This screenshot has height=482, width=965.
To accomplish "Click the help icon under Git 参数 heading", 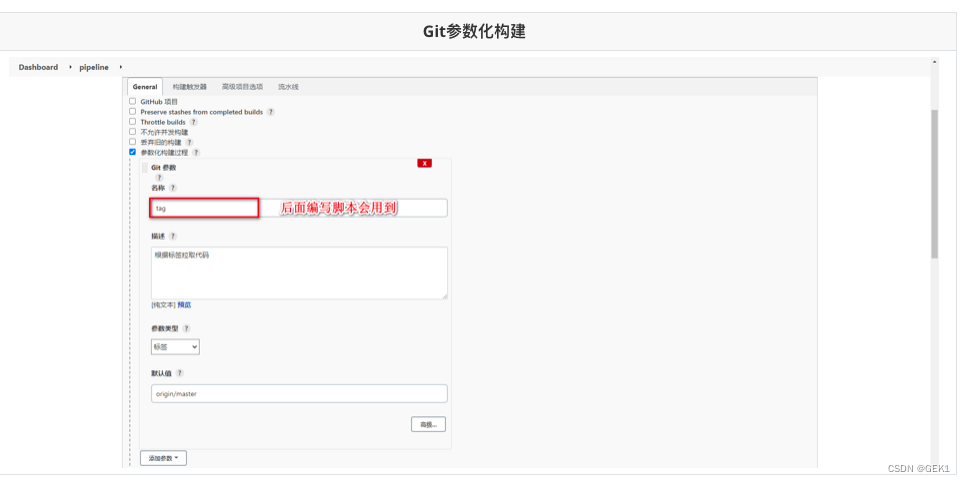I will [x=159, y=177].
